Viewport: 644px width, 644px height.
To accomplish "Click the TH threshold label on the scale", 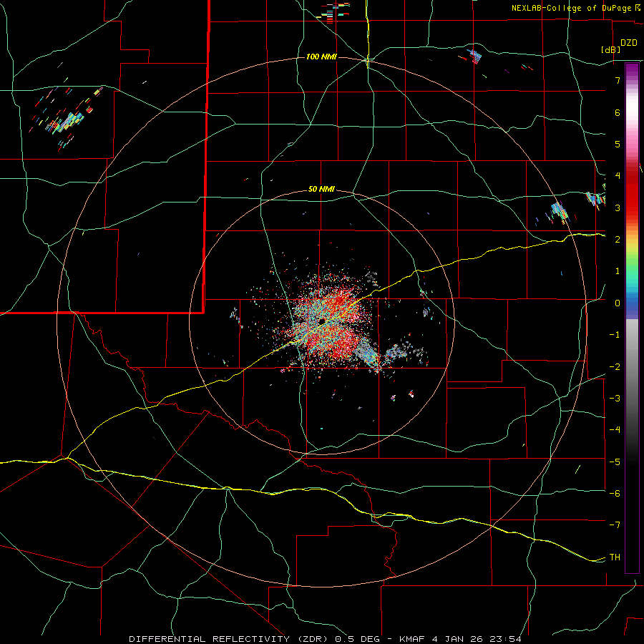I will point(615,557).
